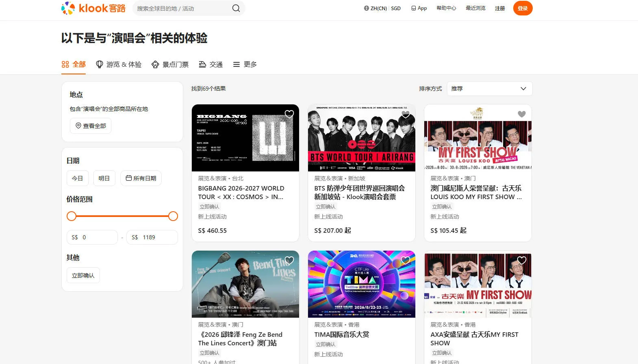Open the Louis Koo Macao poster thumbnail

tap(478, 138)
